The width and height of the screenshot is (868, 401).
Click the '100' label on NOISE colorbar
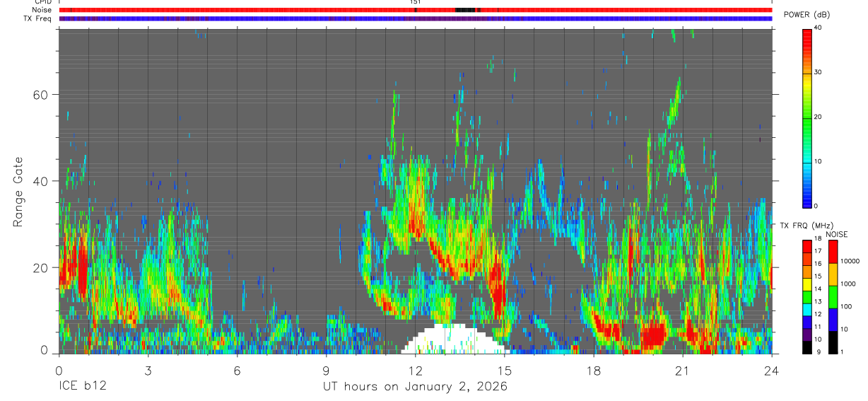tap(847, 306)
